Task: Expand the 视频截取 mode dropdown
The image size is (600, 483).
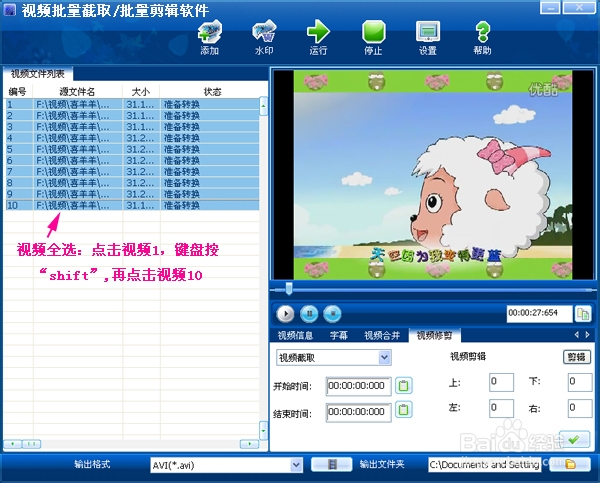Action: tap(385, 357)
